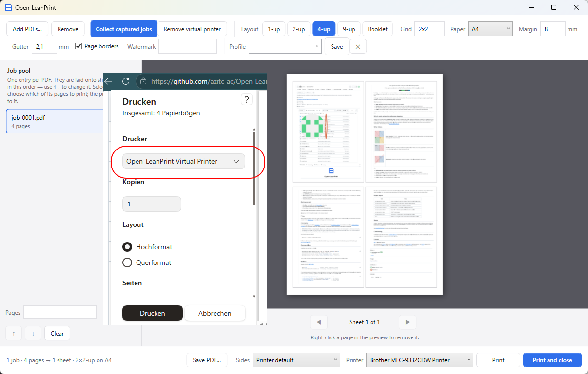Click the Remove button
The height and width of the screenshot is (374, 588).
(68, 29)
